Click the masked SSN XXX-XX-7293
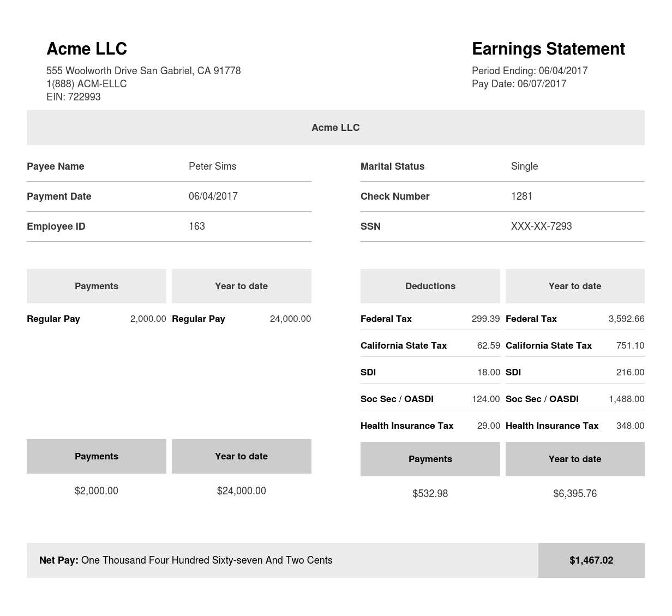 541,226
